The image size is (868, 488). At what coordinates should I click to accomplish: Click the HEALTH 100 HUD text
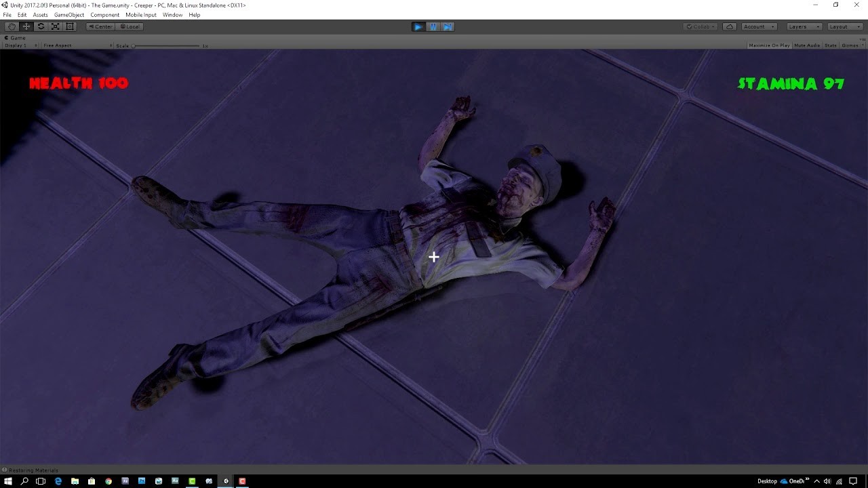click(79, 83)
